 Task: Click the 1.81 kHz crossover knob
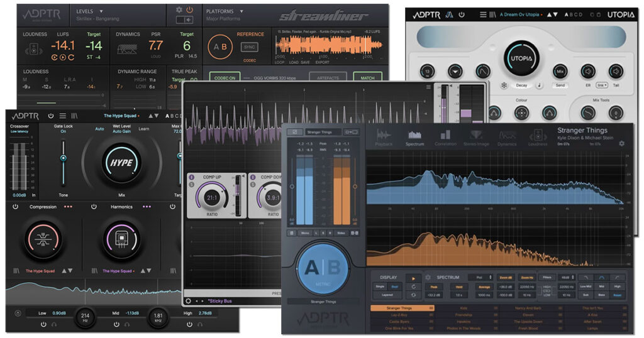tap(158, 317)
